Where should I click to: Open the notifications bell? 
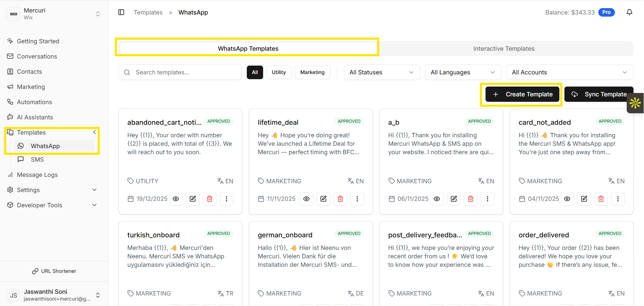pyautogui.click(x=629, y=13)
